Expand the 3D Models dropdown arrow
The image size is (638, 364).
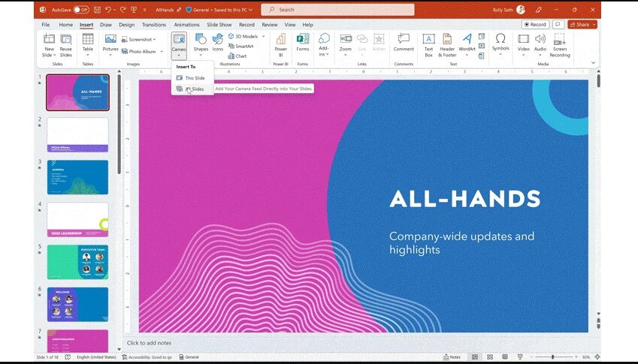[x=263, y=37]
